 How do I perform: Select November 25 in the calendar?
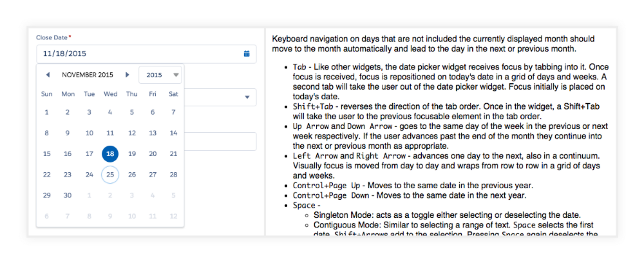point(110,174)
